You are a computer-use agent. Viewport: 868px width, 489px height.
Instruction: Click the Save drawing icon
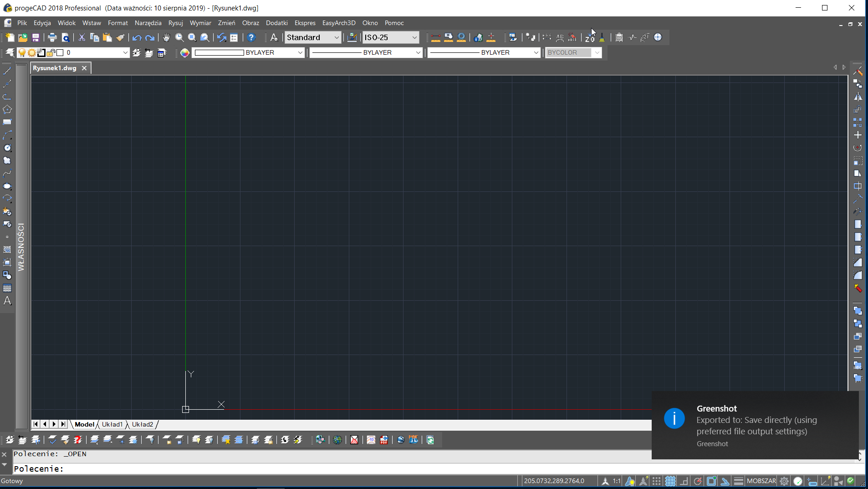(x=36, y=37)
